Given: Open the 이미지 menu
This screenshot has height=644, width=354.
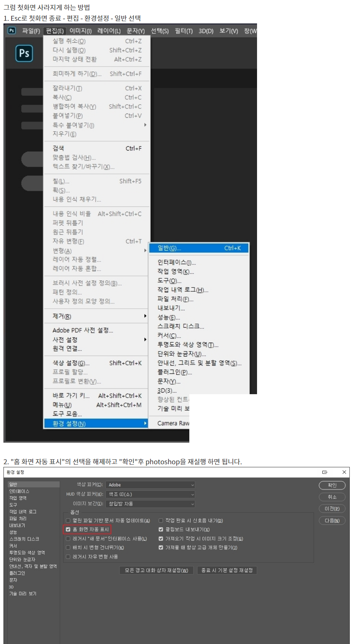Looking at the screenshot, I should (80, 31).
